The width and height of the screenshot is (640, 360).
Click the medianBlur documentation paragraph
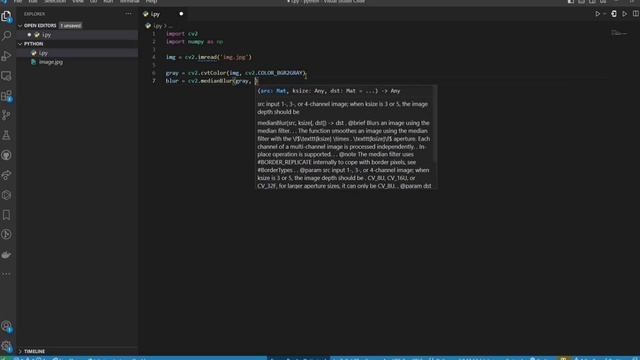point(344,154)
